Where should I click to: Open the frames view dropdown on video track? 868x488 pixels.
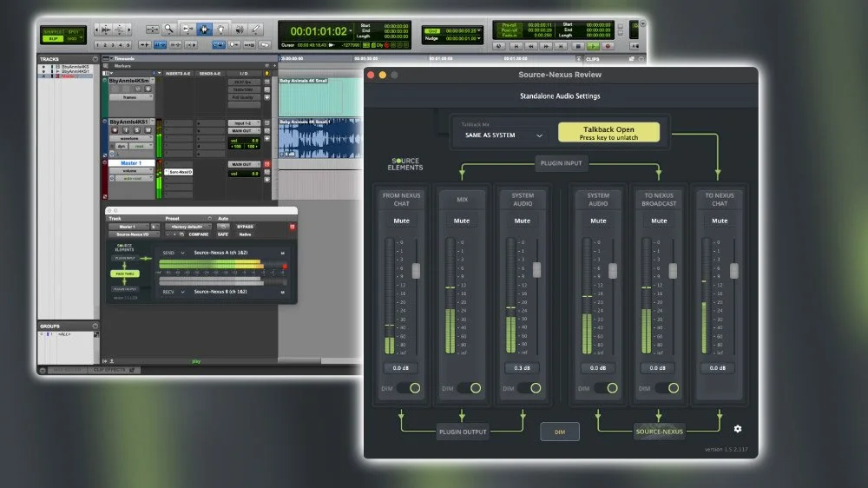[131, 97]
